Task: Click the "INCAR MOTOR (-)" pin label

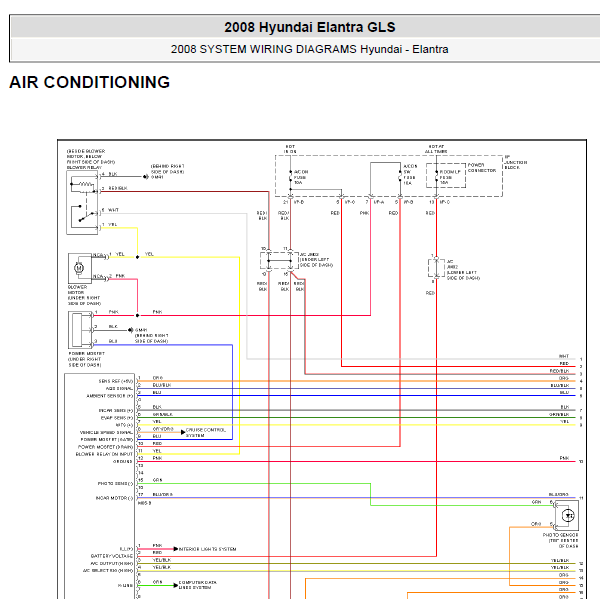Action: point(114,498)
